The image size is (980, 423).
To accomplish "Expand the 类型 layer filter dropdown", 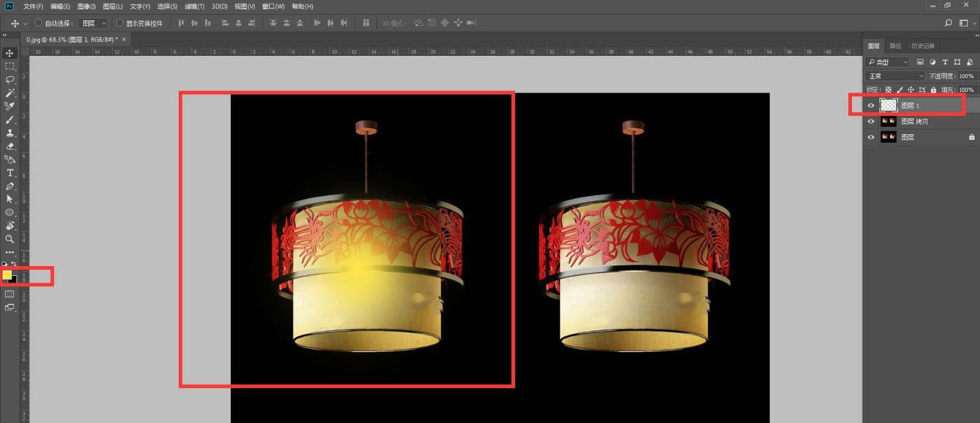I will tap(888, 62).
